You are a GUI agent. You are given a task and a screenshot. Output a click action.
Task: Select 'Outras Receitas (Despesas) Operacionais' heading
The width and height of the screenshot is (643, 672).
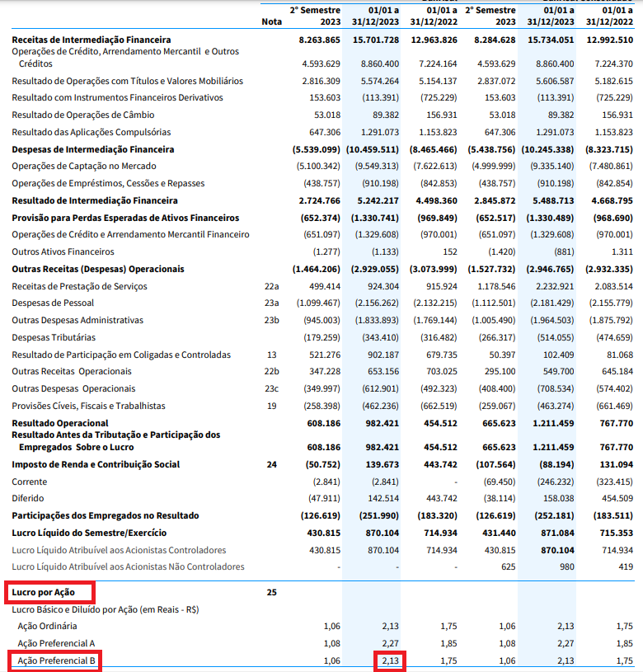click(98, 269)
